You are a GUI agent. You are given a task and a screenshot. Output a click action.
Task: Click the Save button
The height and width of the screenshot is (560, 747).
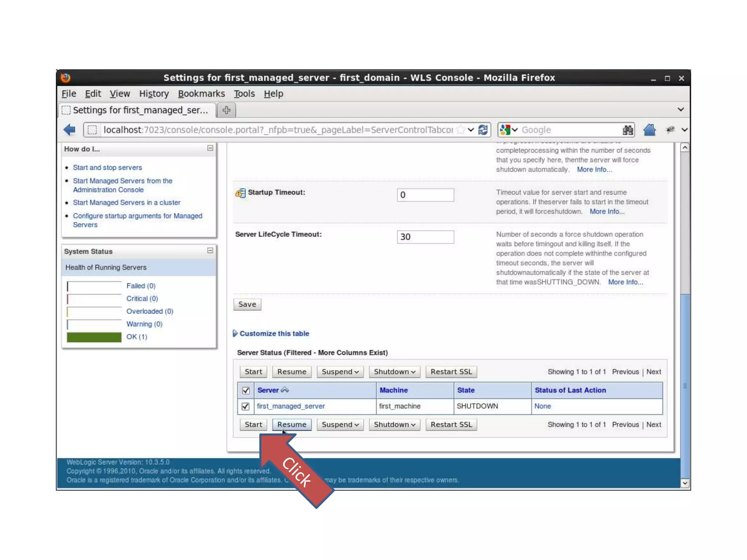point(247,304)
